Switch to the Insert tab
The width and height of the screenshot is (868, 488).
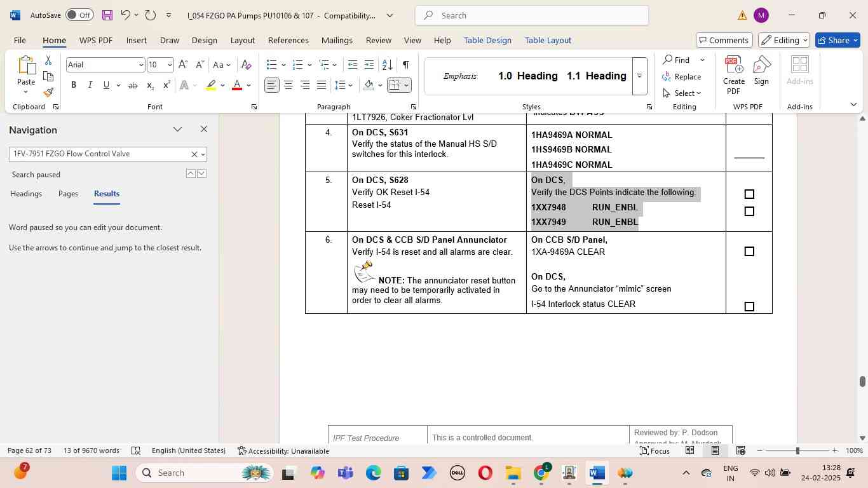click(137, 40)
